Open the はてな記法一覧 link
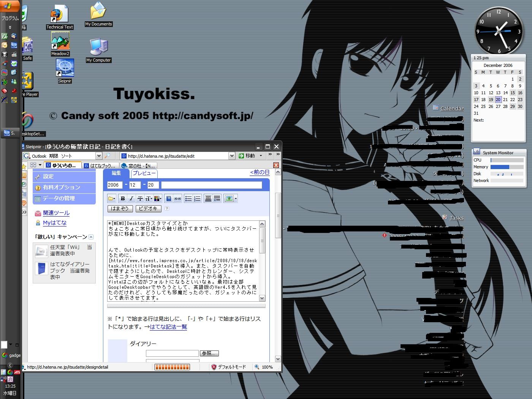The height and width of the screenshot is (399, 532). [x=168, y=327]
